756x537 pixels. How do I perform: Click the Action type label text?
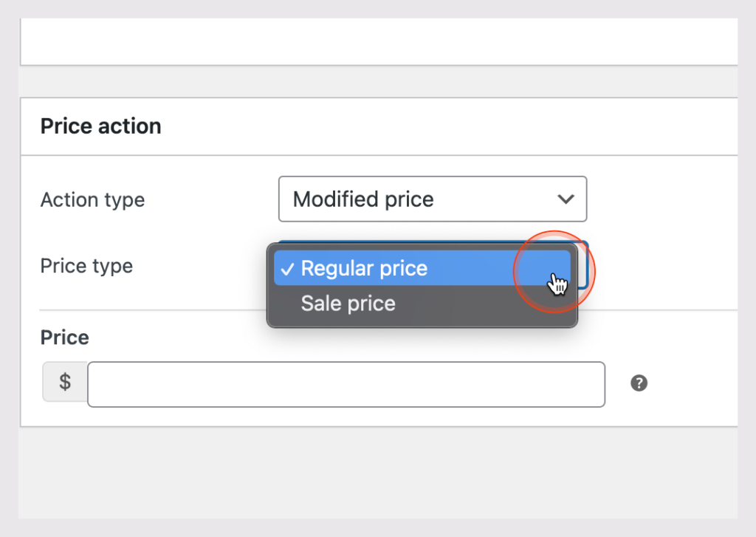pyautogui.click(x=92, y=199)
